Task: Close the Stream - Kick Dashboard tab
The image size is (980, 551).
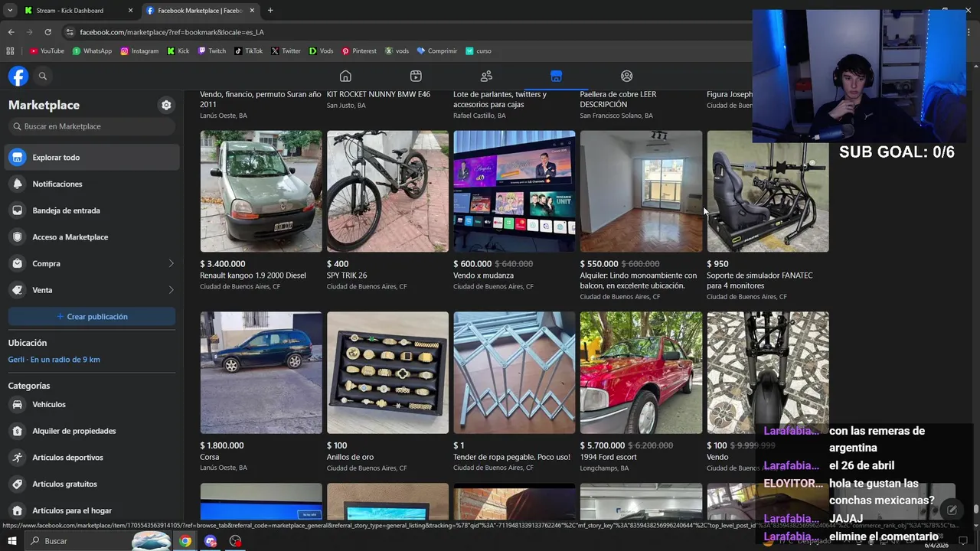Action: pos(130,11)
